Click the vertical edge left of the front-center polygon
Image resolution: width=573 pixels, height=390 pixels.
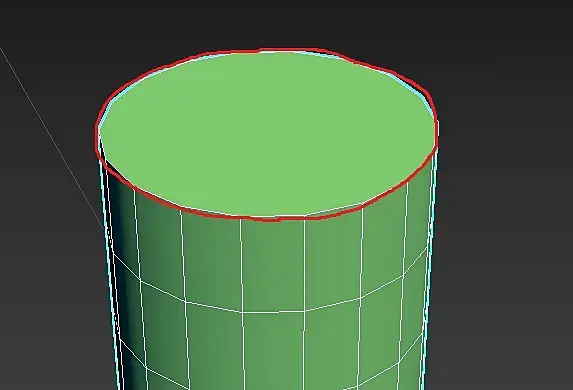(x=241, y=265)
